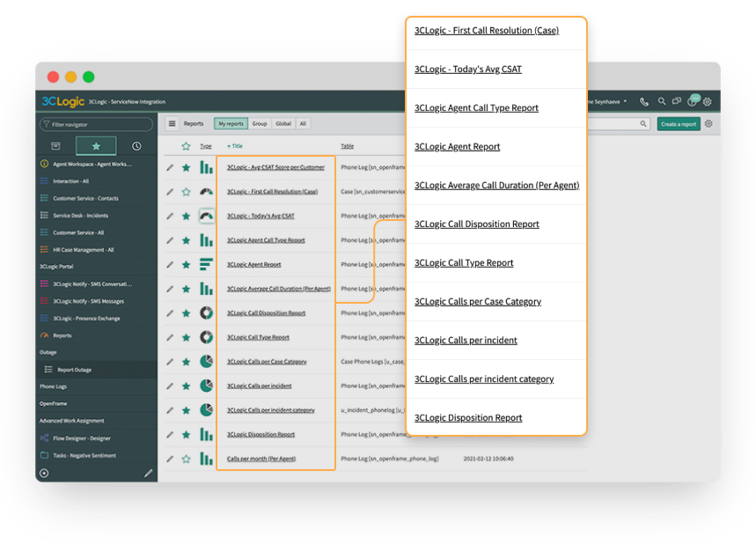
Task: Click bar chart icon on Avg CSAT Score row
Action: point(206,167)
